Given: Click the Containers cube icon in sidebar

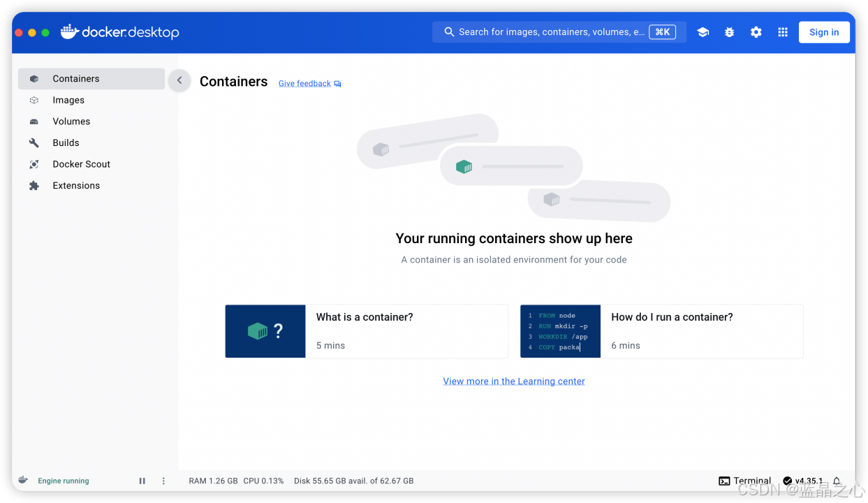Looking at the screenshot, I should (x=34, y=79).
